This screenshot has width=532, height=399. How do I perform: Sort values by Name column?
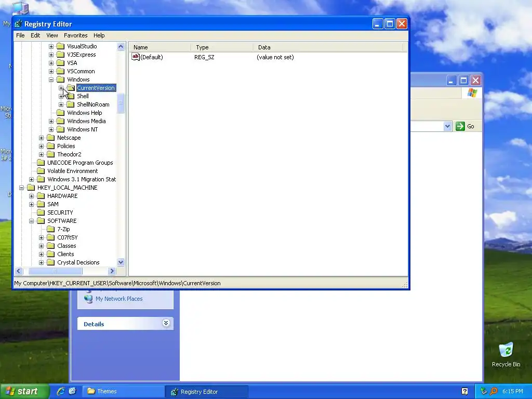click(x=160, y=47)
